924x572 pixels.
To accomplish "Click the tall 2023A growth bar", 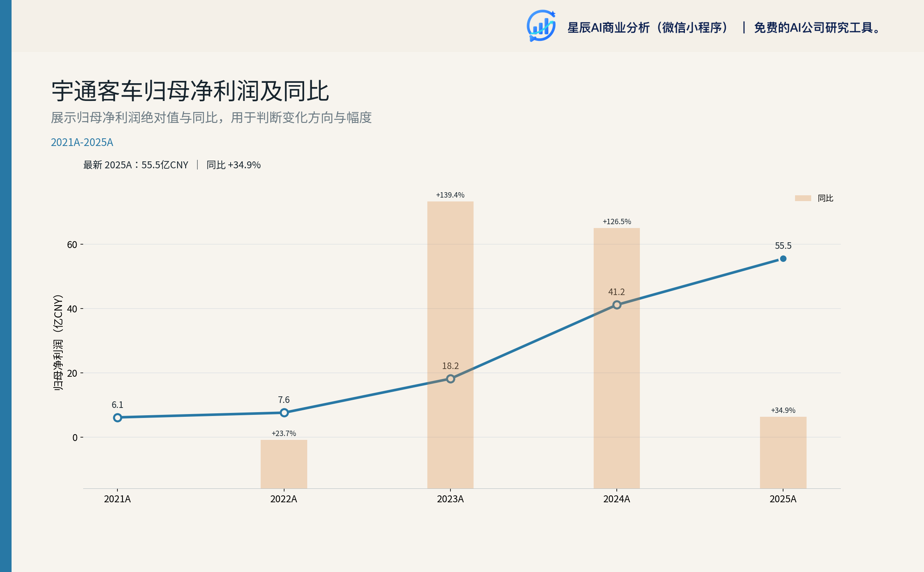I will (450, 345).
